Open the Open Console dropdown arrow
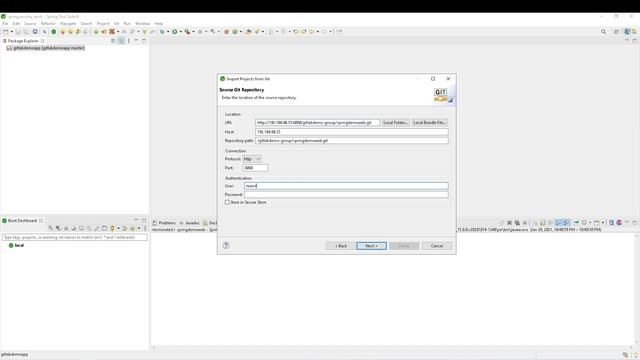Viewport: 640px width, 360px height. pos(603,223)
